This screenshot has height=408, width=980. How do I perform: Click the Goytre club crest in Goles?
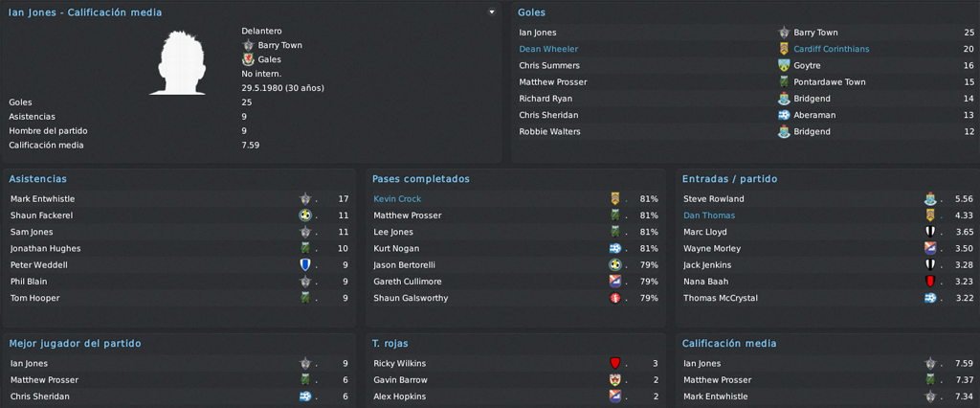(784, 65)
